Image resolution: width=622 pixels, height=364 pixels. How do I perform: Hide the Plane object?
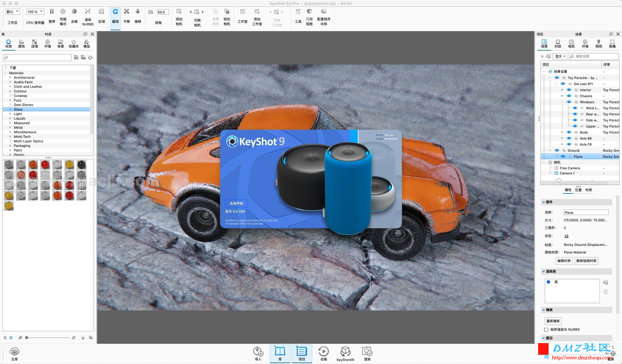[563, 157]
